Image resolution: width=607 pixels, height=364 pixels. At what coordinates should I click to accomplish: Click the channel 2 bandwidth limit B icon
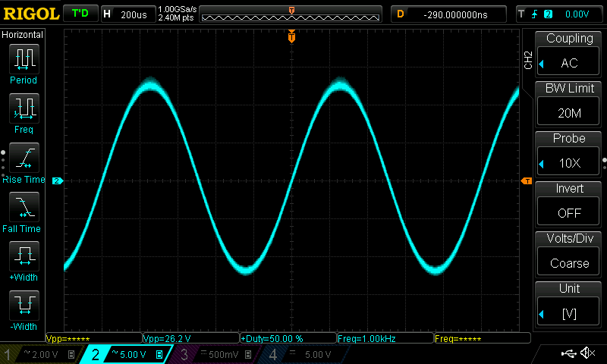[159, 354]
